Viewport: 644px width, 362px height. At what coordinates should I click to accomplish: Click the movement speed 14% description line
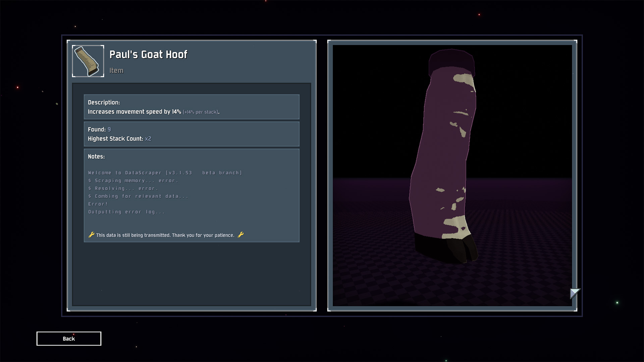tap(134, 112)
